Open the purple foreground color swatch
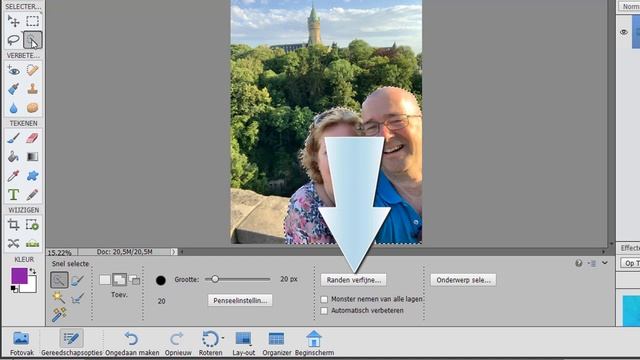The width and height of the screenshot is (640, 360). tap(19, 276)
